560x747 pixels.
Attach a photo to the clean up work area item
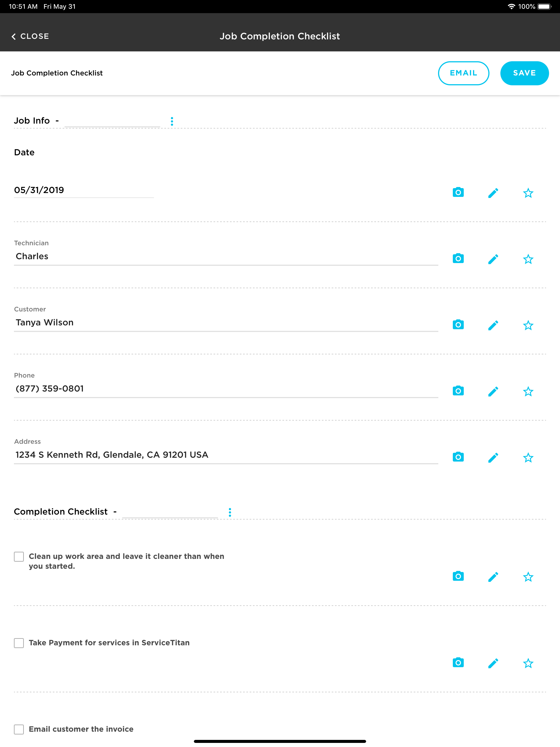click(x=458, y=576)
